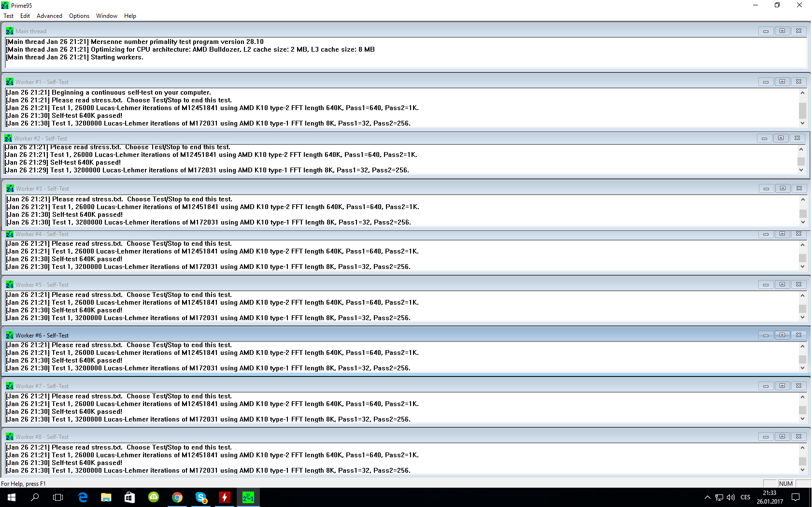
Task: Open File Explorer from the taskbar
Action: (106, 497)
